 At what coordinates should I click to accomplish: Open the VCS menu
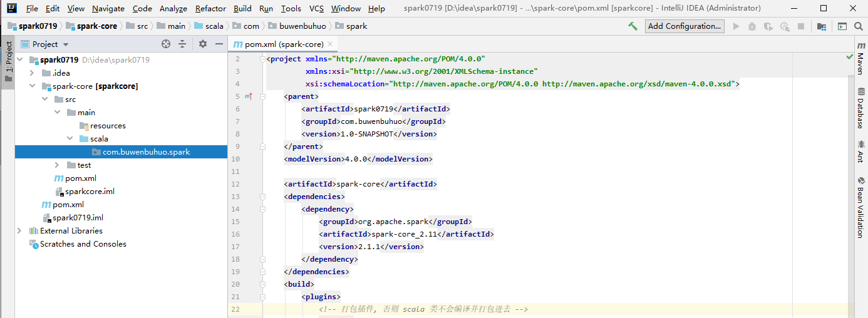[x=316, y=8]
